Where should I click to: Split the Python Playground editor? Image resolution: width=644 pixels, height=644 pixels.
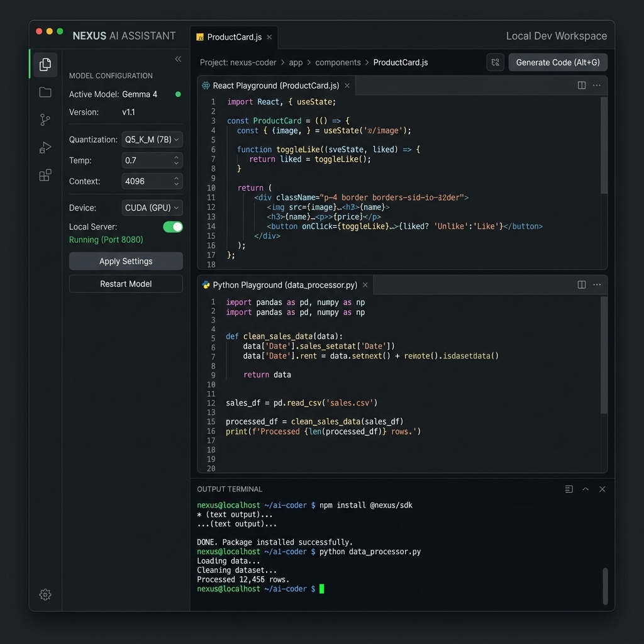click(582, 285)
